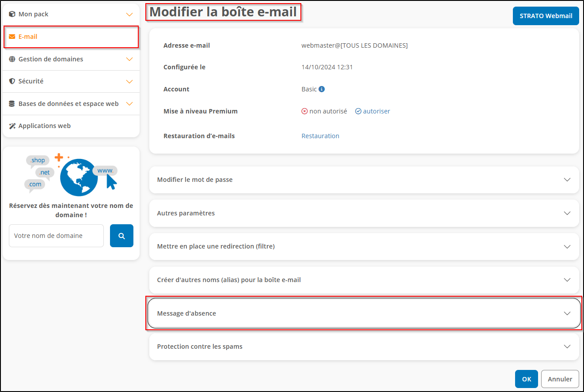Click the red non autorisé status icon
The image size is (584, 392).
(x=305, y=111)
